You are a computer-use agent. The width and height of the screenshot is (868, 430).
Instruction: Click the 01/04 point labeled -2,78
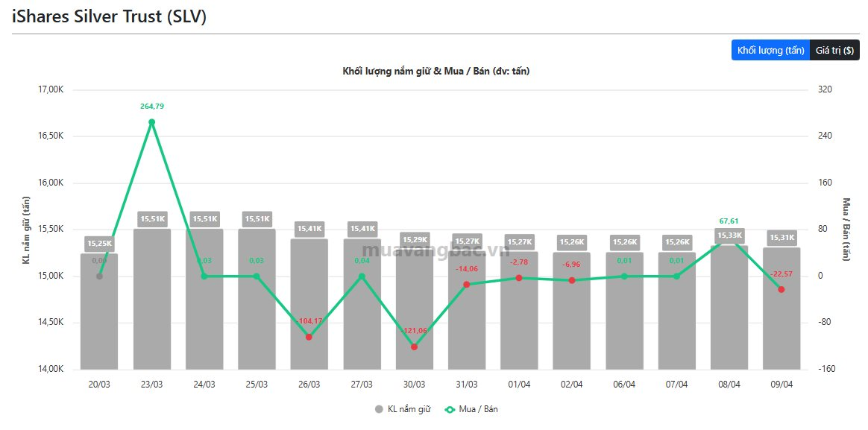point(519,278)
